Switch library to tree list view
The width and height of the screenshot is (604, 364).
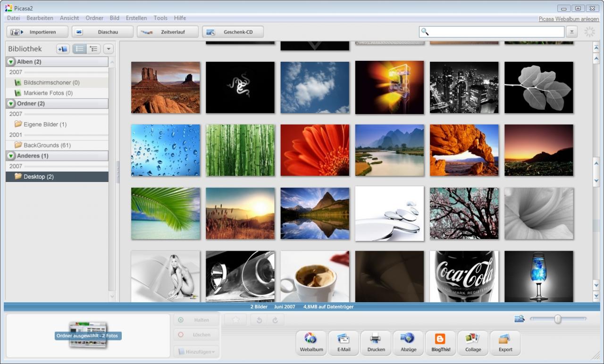point(93,49)
